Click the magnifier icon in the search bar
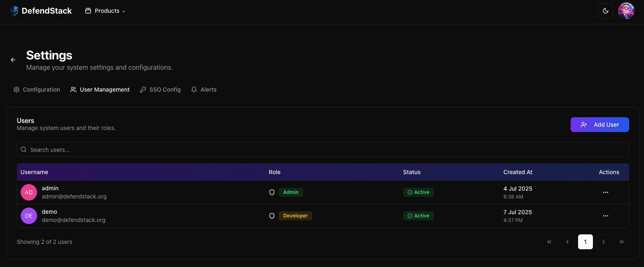 (23, 149)
